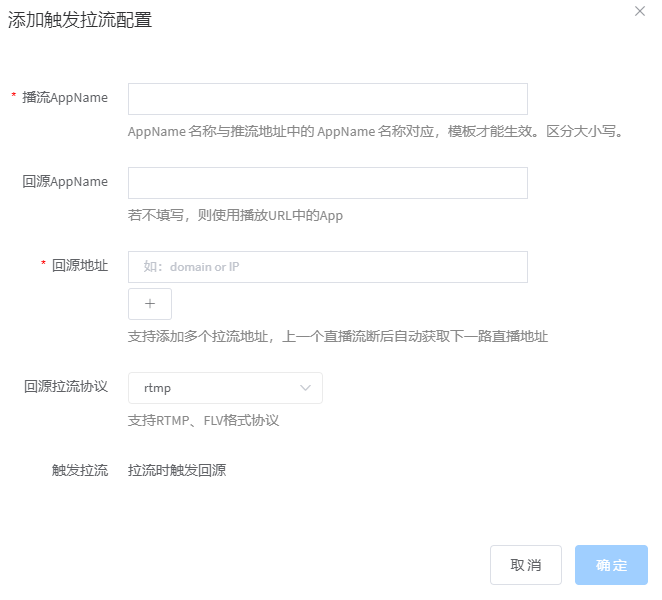662x600 pixels.
Task: Click the 支持添加多个拉流地址 hint text
Action: pos(337,336)
